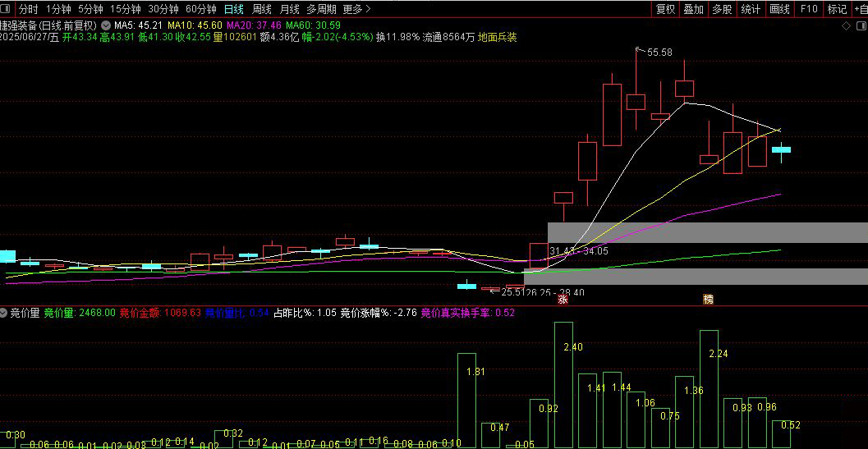Click the stock name 捷强装备(日线.前复权)
Image resolution: width=868 pixels, height=449 pixels.
[x=48, y=25]
